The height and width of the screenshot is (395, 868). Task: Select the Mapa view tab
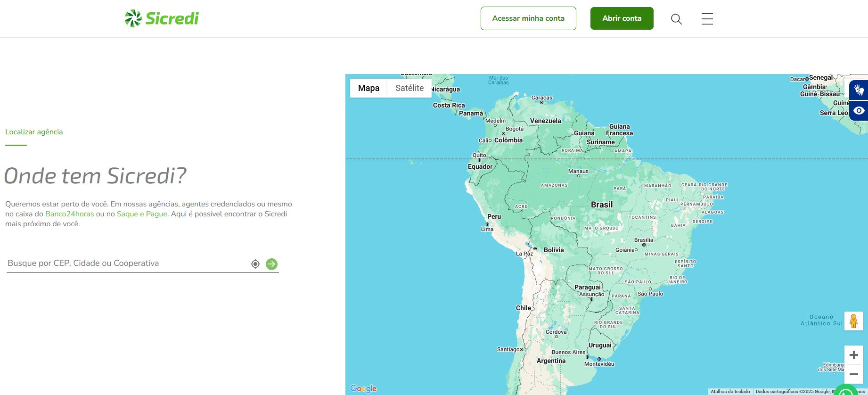click(368, 88)
